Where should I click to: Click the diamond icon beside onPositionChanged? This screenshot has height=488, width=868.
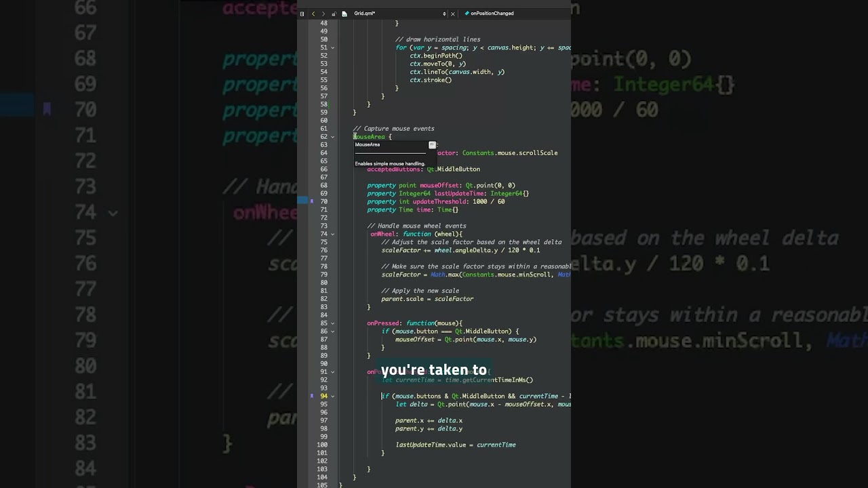click(467, 14)
